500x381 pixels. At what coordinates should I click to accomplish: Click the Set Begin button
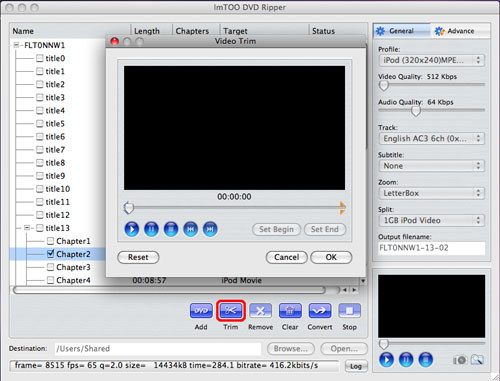point(276,229)
